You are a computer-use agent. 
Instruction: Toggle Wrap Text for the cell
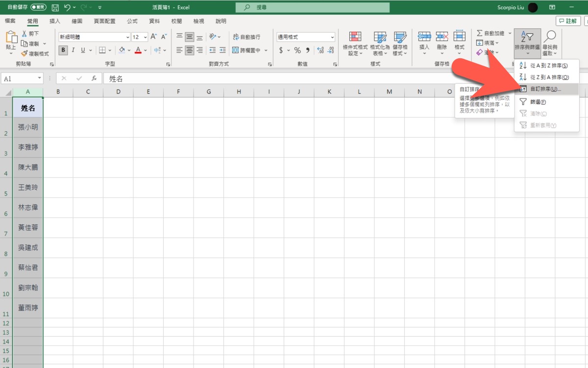coord(247,37)
